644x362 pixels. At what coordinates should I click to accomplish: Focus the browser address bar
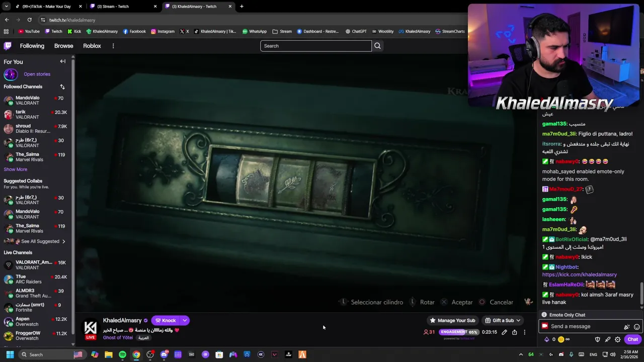252,20
